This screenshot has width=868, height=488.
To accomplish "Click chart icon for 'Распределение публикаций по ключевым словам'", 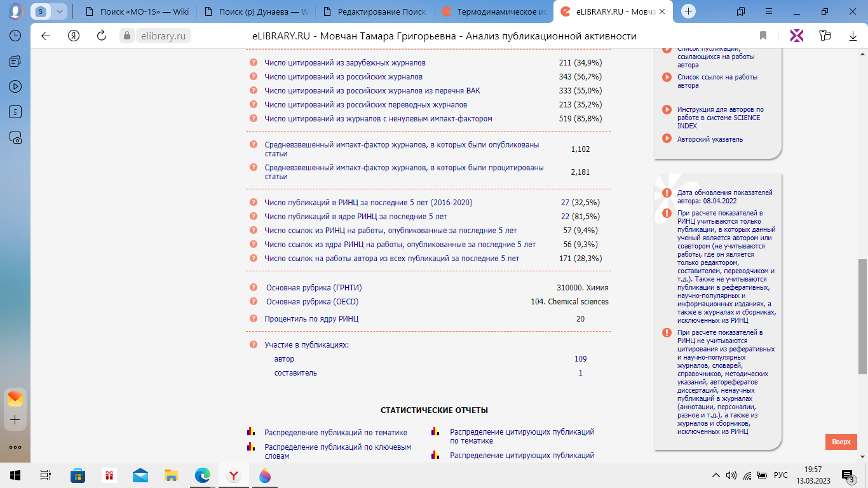I will [251, 447].
